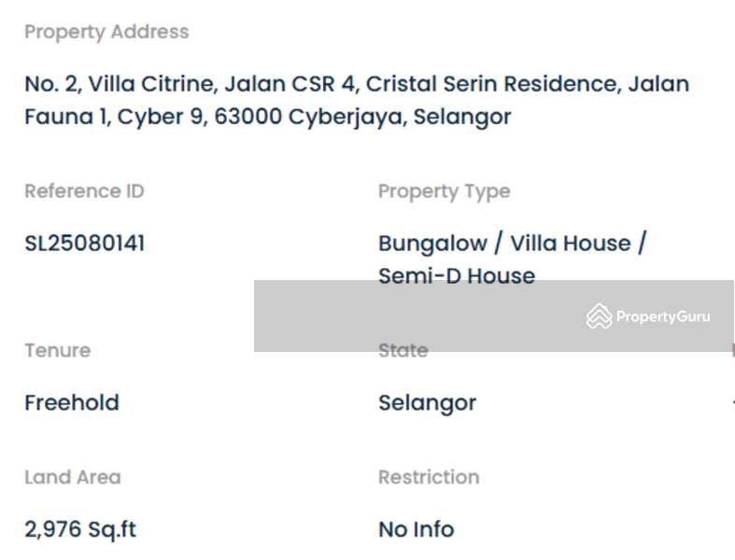735x560 pixels.
Task: Click the Restriction label
Action: (x=428, y=477)
